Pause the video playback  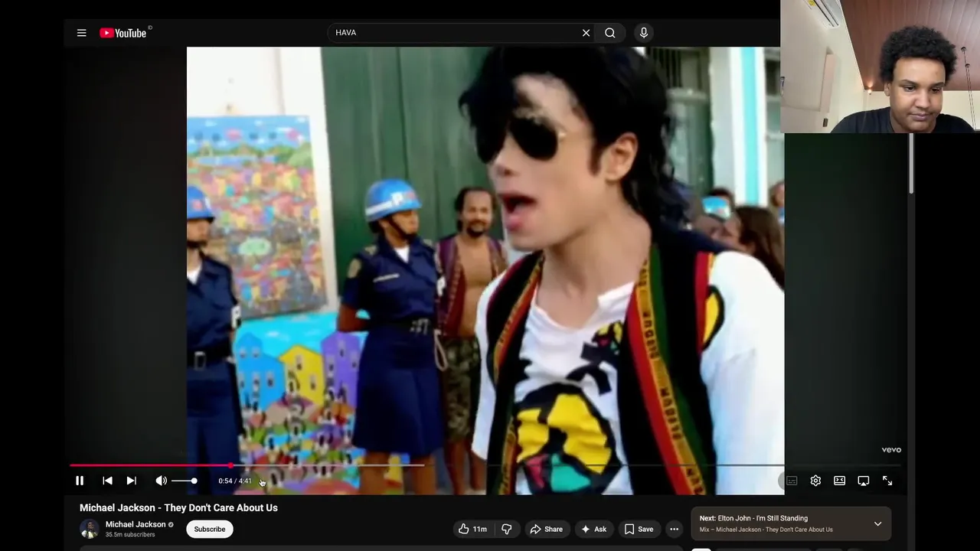pos(80,481)
